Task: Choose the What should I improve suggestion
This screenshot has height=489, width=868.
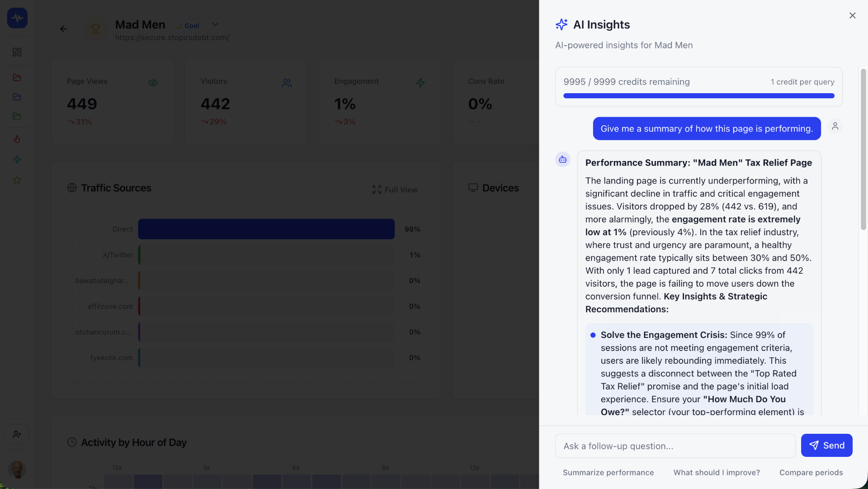Action: 717,472
